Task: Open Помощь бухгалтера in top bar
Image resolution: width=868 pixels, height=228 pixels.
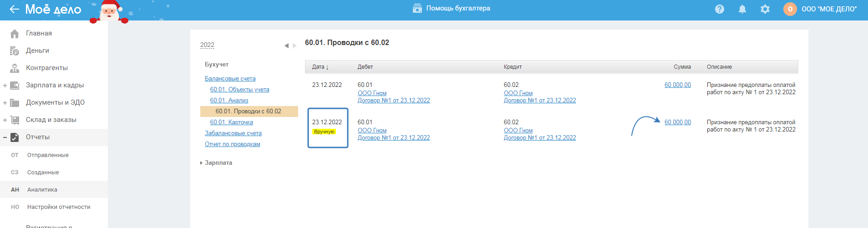Action: click(x=452, y=8)
